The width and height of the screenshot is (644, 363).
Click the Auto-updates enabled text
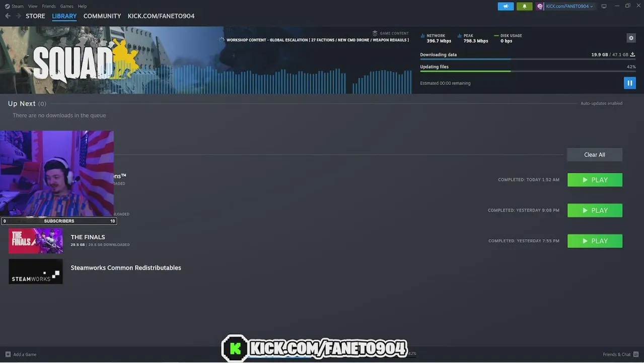pyautogui.click(x=601, y=103)
